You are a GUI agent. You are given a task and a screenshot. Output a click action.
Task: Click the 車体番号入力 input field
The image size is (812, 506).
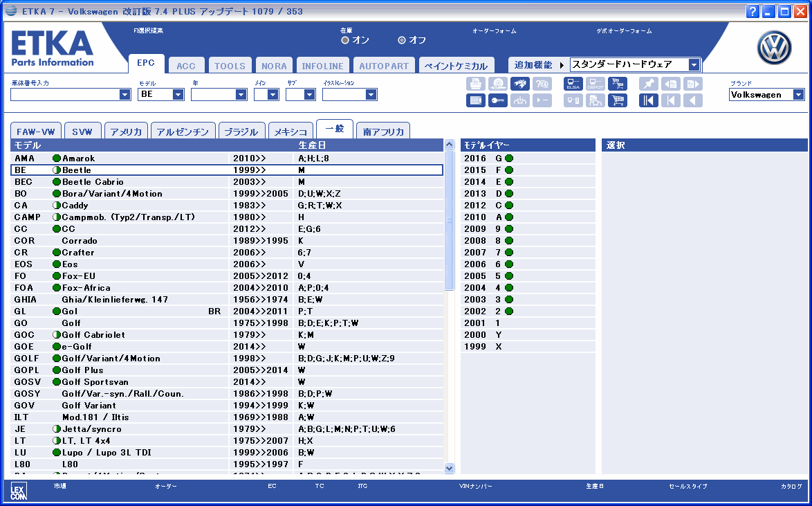tap(65, 94)
